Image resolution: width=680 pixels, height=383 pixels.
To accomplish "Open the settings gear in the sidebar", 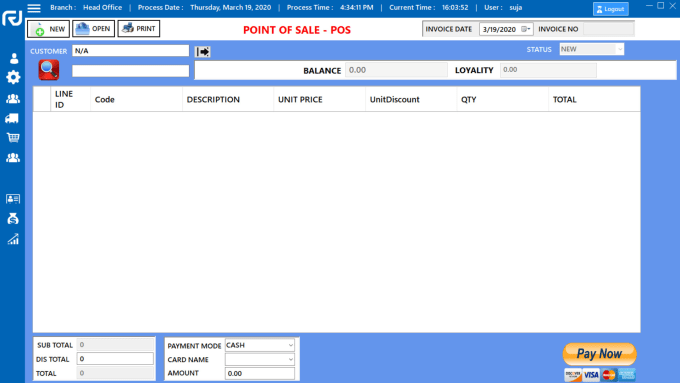I will point(13,77).
